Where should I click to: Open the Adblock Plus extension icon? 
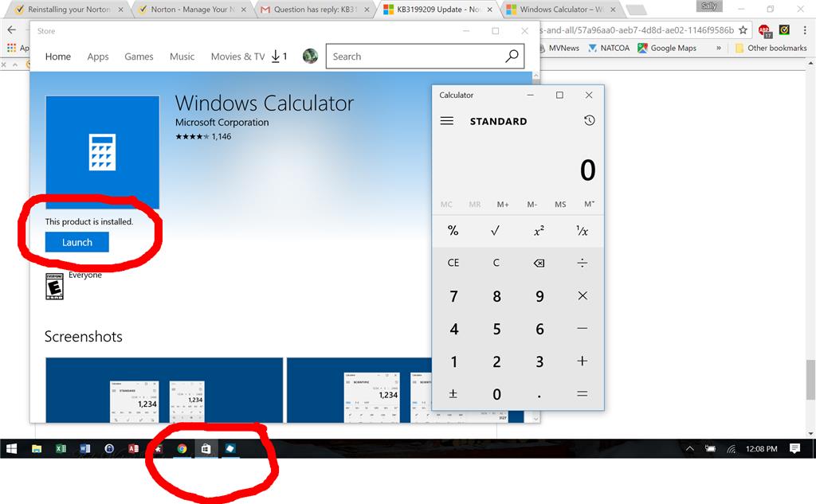[764, 31]
